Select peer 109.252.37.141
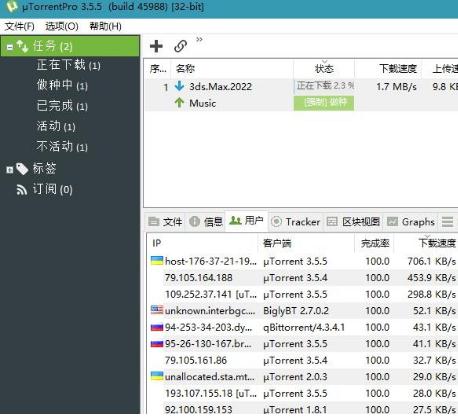Image resolution: width=458 pixels, height=417 pixels. tap(303, 294)
